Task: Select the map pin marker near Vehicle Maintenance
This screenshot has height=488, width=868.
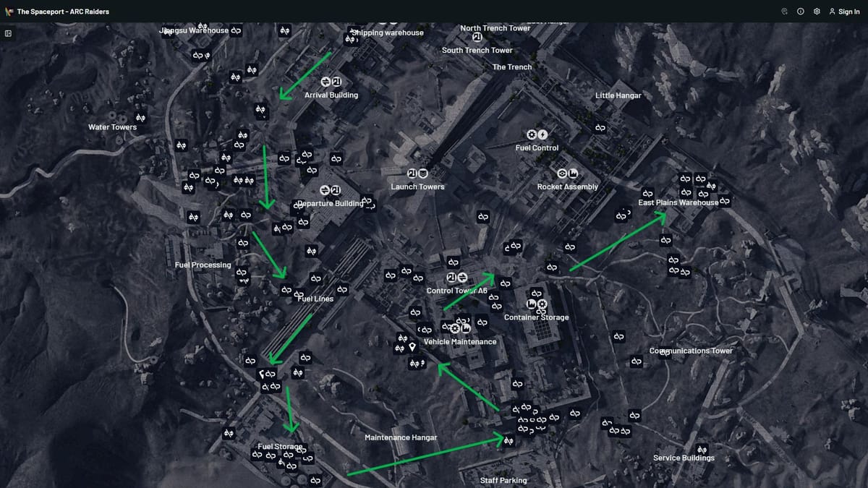Action: [x=412, y=348]
